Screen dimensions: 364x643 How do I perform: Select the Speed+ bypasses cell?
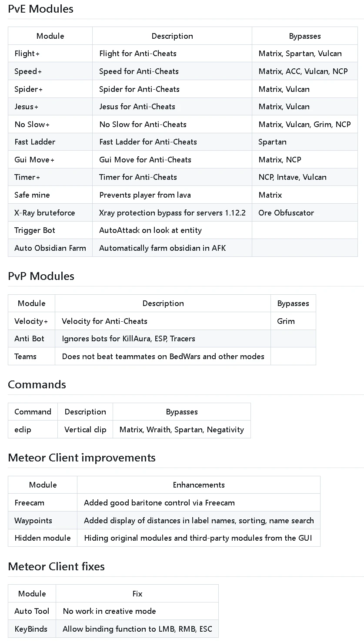[x=303, y=71]
